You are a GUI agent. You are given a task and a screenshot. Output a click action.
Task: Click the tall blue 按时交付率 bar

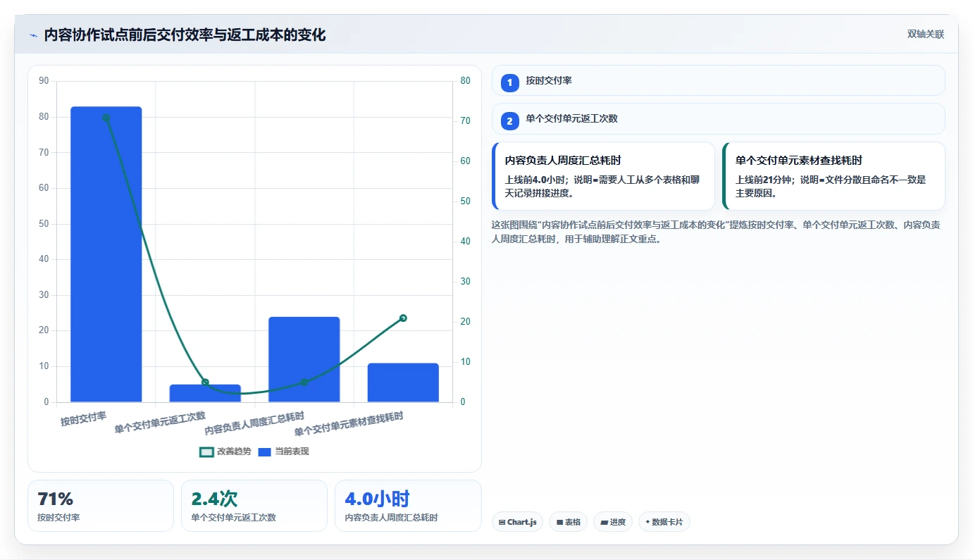point(106,254)
